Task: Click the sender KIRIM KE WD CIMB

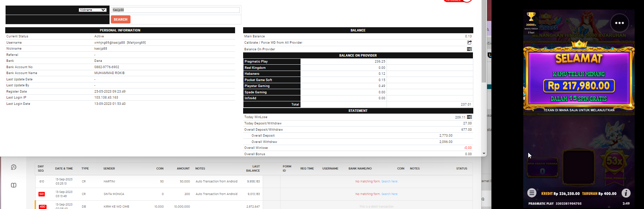Action: tap(116, 207)
